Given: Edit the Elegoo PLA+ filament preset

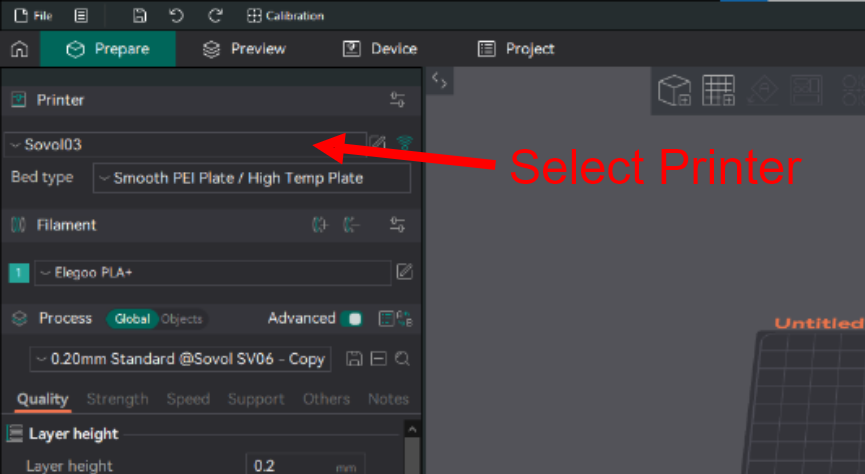Looking at the screenshot, I should [404, 272].
